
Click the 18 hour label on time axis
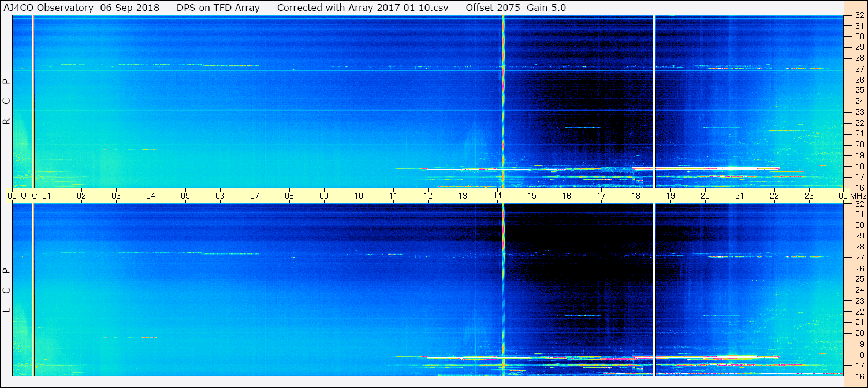point(636,196)
